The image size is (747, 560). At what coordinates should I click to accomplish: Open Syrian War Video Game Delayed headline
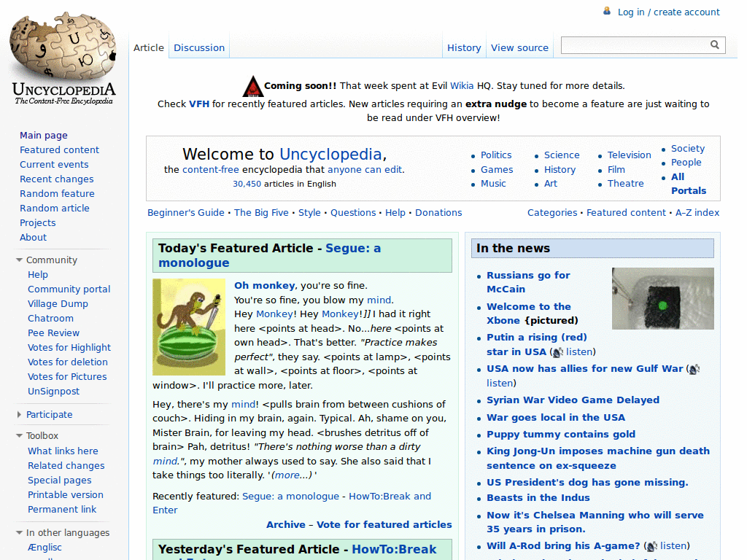pyautogui.click(x=573, y=400)
